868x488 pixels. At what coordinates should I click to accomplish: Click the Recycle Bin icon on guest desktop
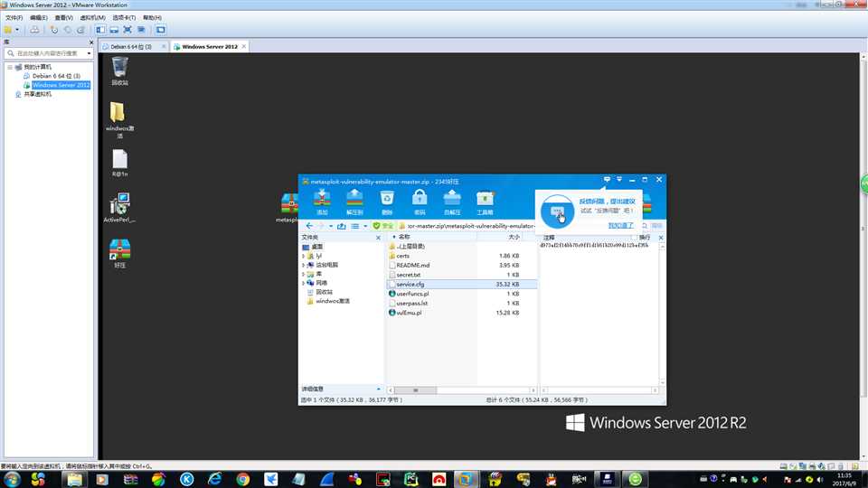click(119, 70)
